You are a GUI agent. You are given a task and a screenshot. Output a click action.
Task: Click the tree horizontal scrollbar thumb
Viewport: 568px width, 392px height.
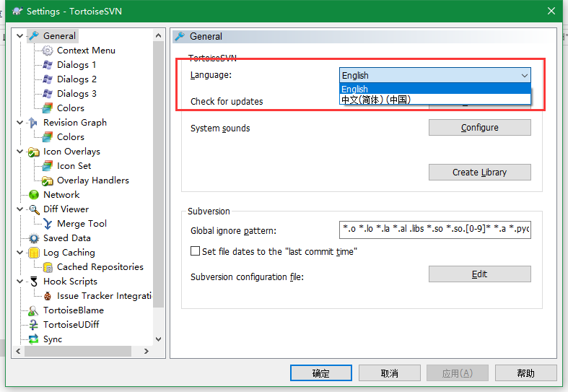point(78,351)
